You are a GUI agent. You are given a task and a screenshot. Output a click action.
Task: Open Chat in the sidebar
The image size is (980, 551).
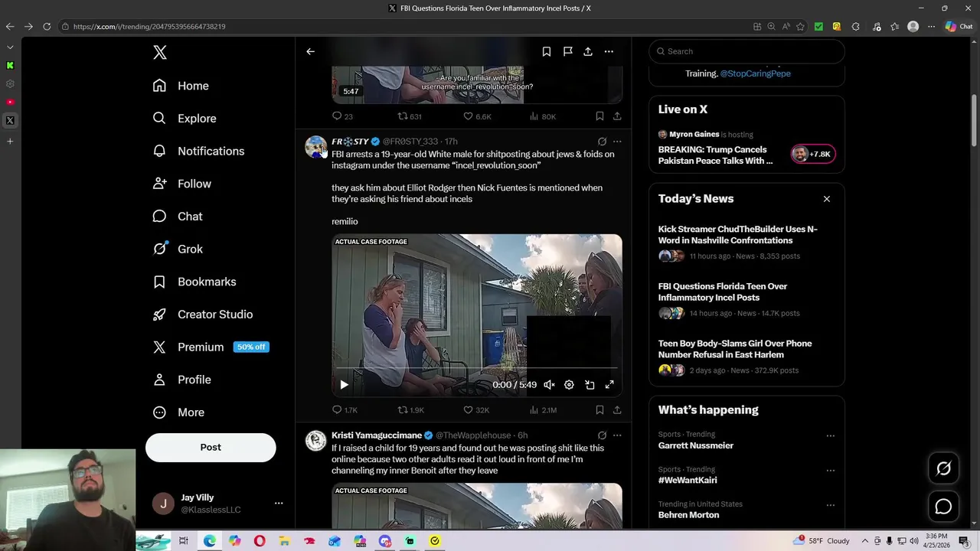coord(178,217)
